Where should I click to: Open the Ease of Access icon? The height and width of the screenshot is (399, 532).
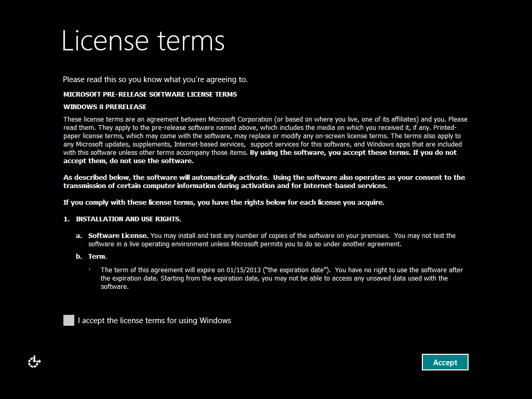coord(34,362)
